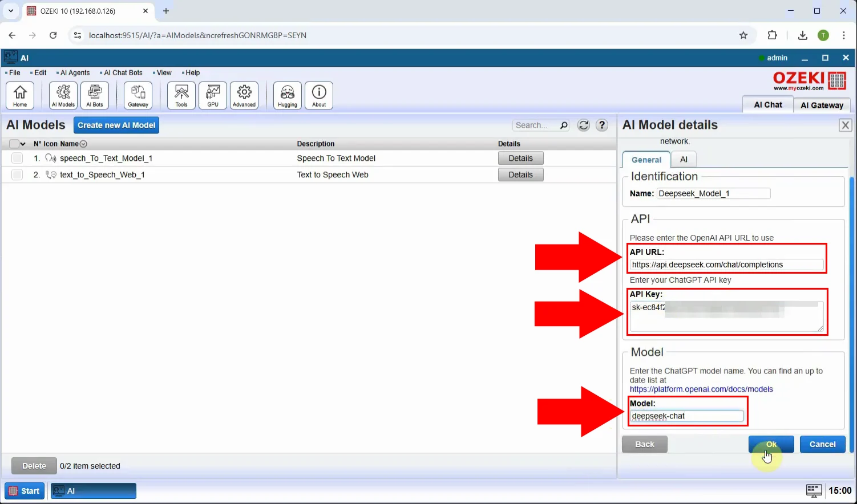Viewport: 857px width, 504px height.
Task: Open the Home toolbar icon
Action: 20,95
